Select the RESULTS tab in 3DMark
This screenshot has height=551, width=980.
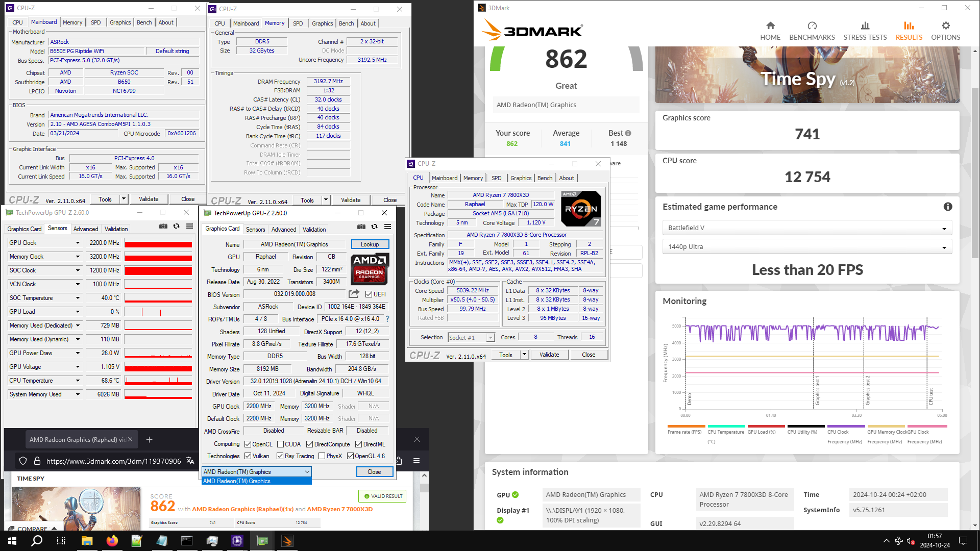click(x=909, y=31)
